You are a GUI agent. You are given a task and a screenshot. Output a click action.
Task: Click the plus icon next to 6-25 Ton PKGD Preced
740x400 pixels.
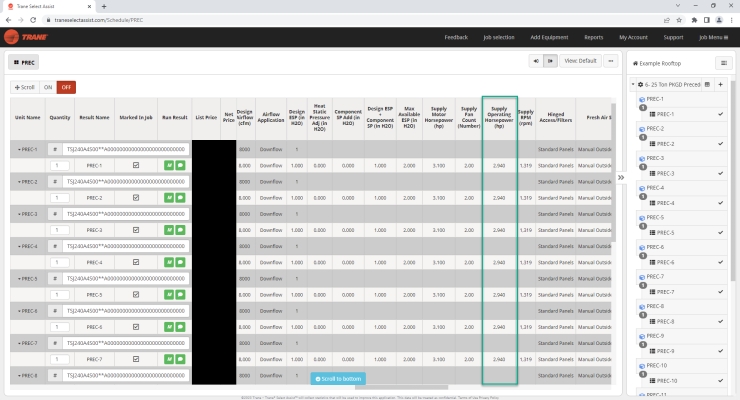pyautogui.click(x=721, y=84)
